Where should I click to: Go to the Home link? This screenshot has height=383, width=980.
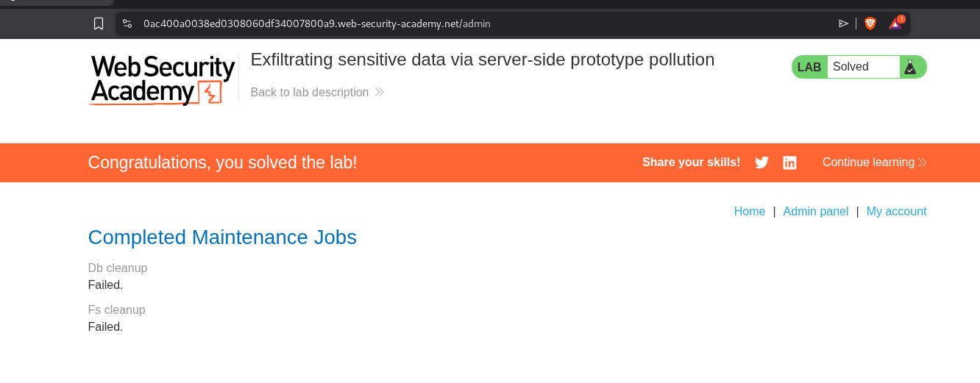(x=750, y=212)
